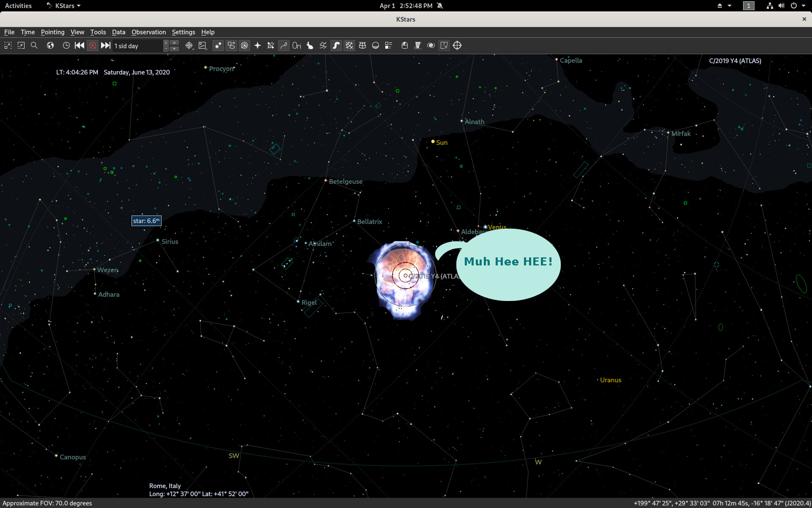Screen dimensions: 812x508
Task: Open the Observation menu
Action: click(148, 32)
